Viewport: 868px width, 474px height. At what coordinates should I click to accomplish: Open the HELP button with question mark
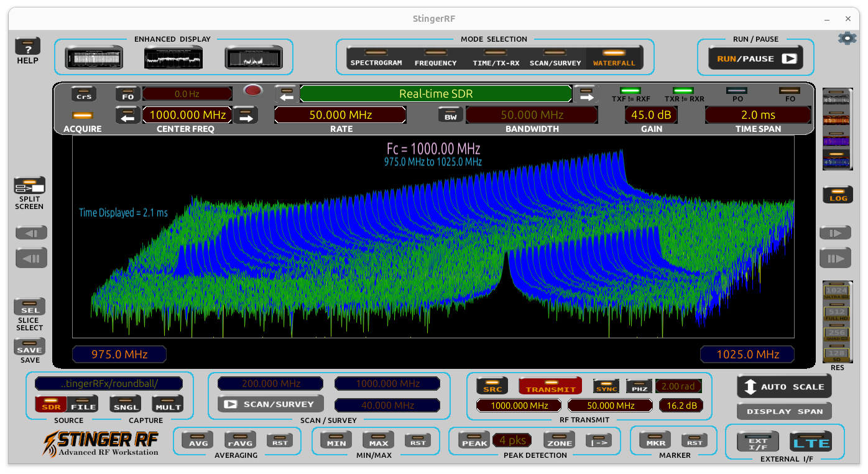tap(28, 47)
